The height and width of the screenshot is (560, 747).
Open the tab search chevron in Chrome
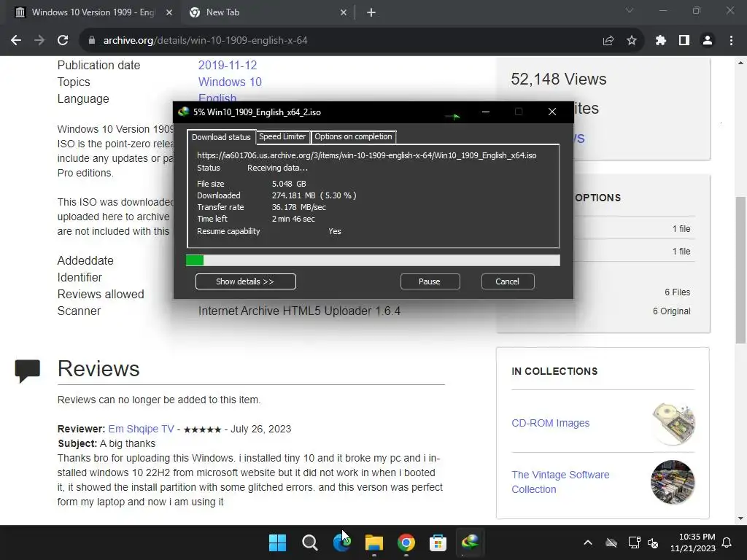pos(630,10)
